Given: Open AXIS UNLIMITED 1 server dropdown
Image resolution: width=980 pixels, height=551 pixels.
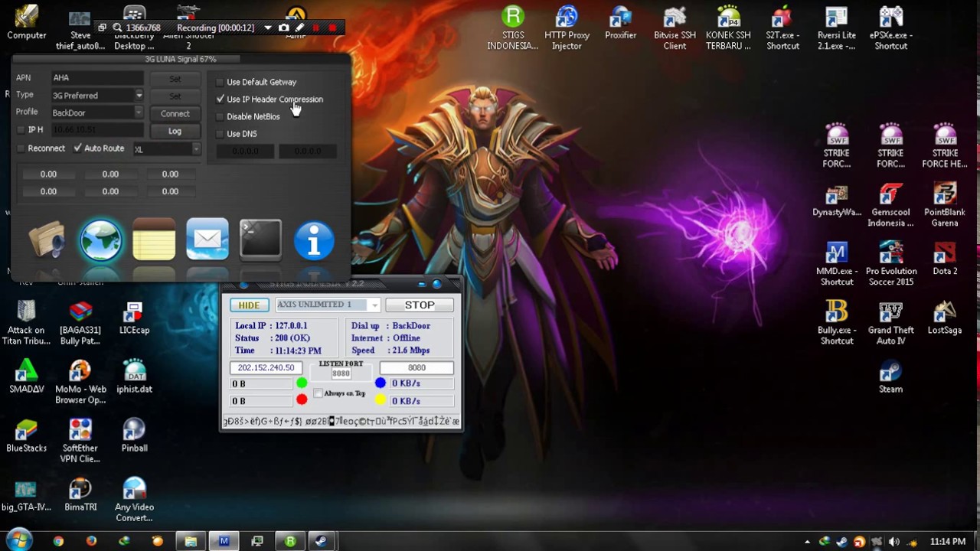Looking at the screenshot, I should (x=374, y=305).
